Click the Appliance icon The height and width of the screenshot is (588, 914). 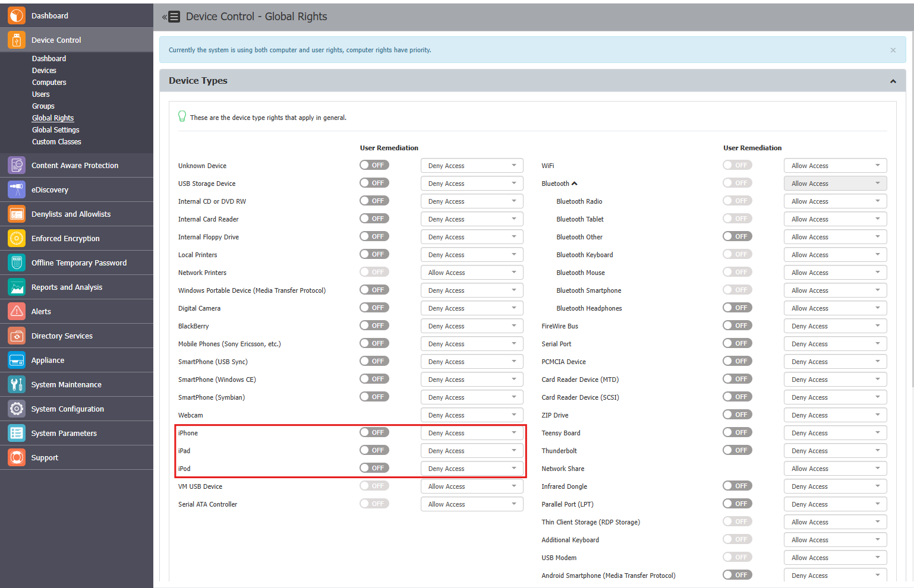[17, 360]
